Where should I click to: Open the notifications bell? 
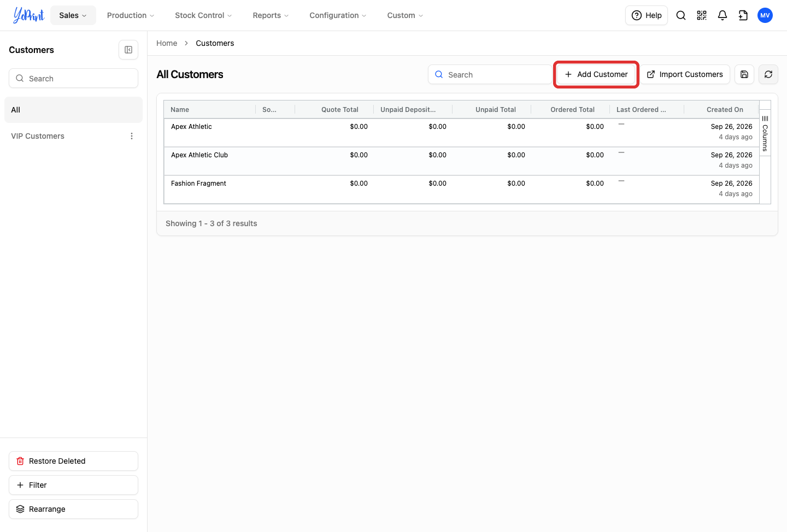pos(723,15)
